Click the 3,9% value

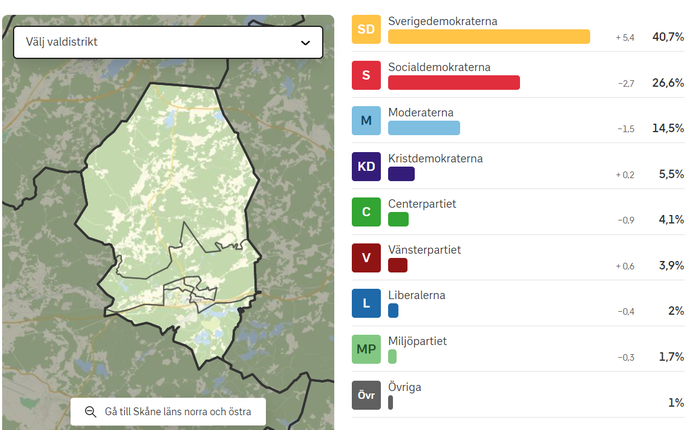[671, 266]
